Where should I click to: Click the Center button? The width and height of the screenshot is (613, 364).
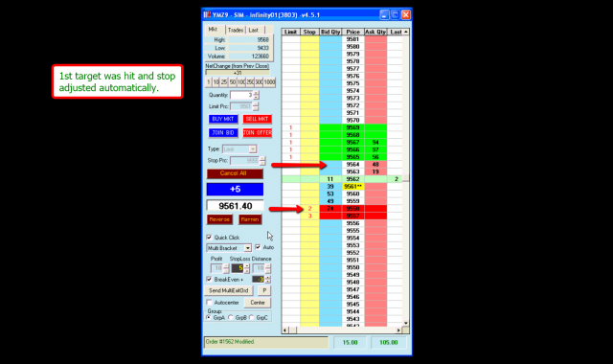tap(258, 303)
